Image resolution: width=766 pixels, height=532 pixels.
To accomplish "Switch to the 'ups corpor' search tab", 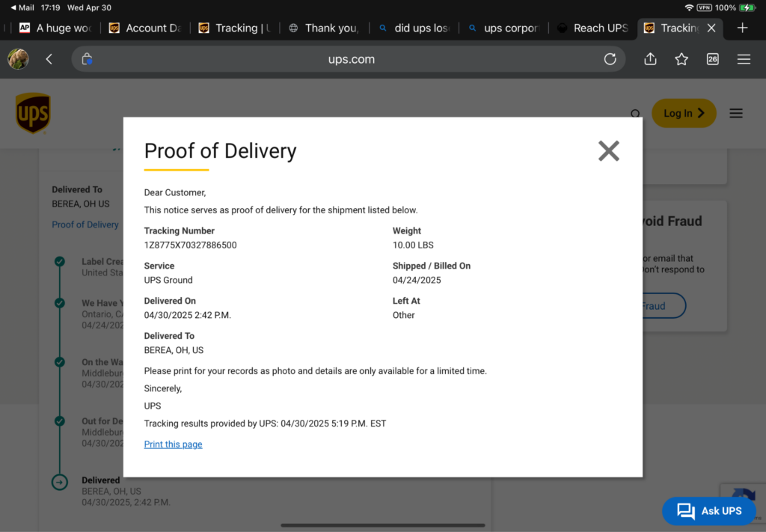I will coord(503,28).
